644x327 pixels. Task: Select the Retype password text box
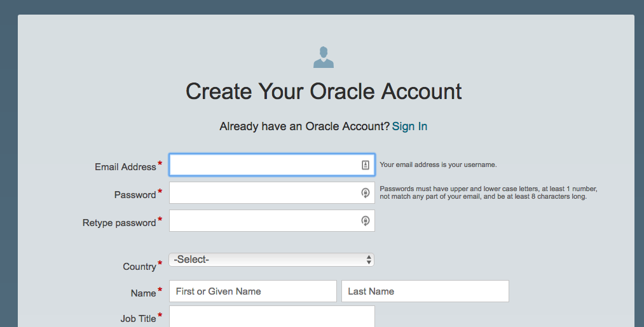point(264,221)
